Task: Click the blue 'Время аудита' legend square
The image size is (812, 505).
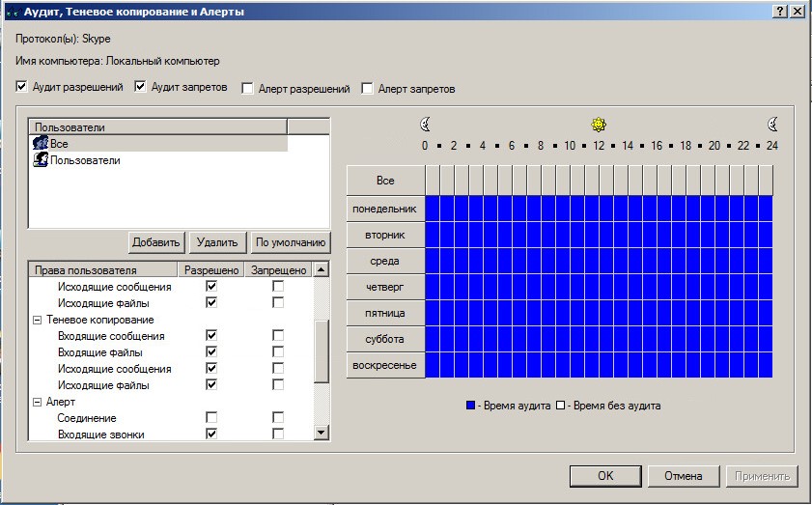Action: click(x=471, y=405)
